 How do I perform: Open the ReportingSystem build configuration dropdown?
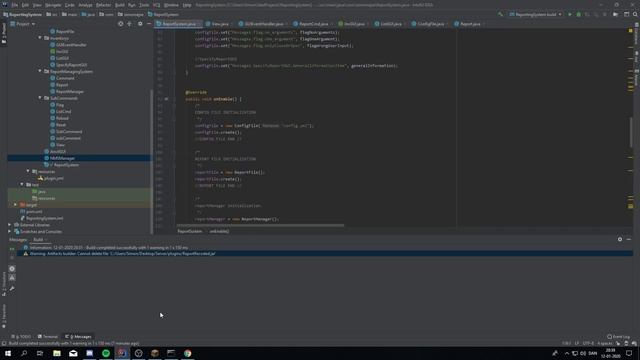(x=536, y=14)
